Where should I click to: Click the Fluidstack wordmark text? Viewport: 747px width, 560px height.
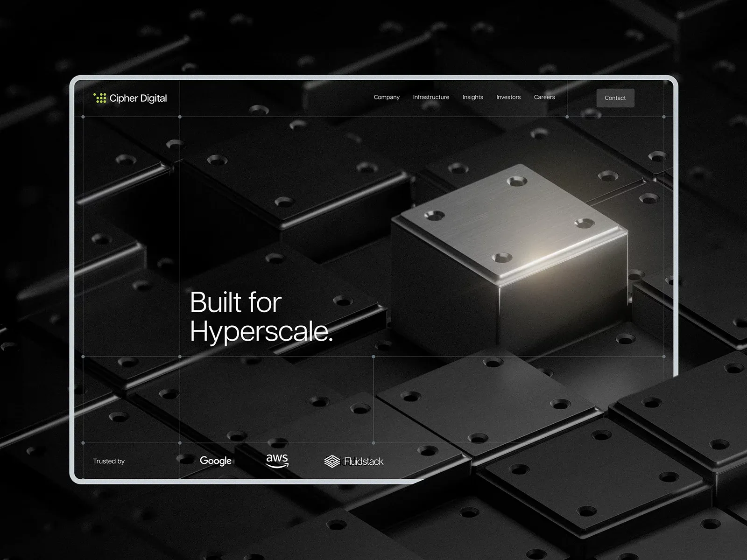(364, 462)
